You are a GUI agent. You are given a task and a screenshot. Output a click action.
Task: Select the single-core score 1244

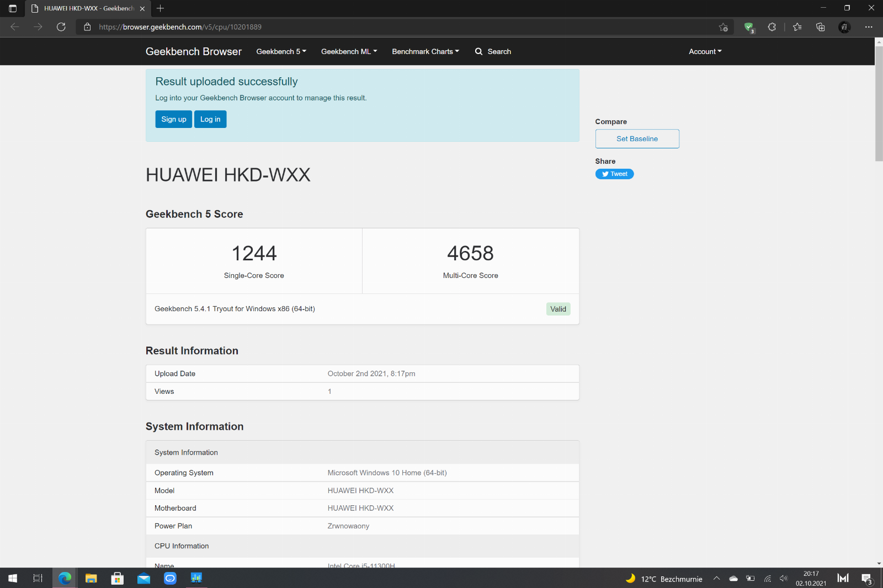[x=254, y=253]
